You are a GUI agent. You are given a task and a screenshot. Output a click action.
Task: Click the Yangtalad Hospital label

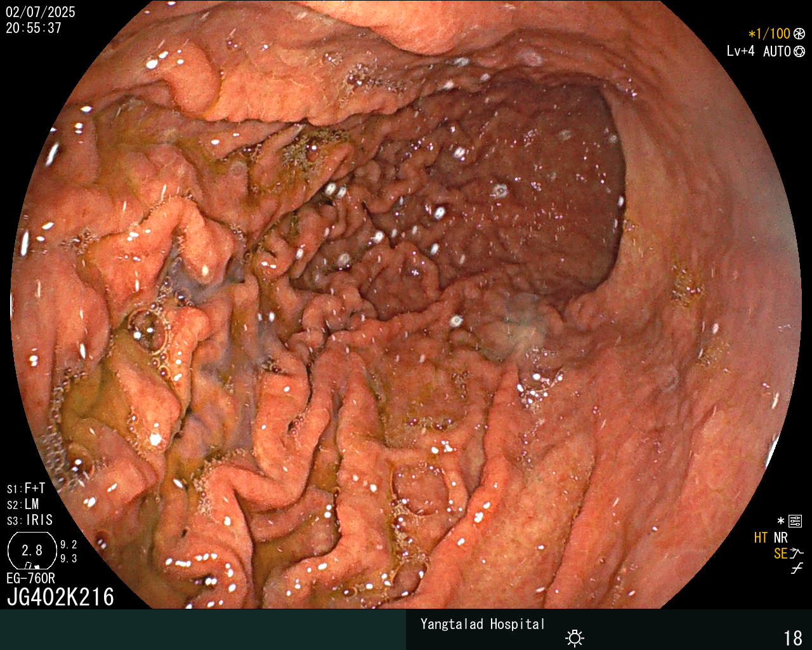tap(483, 624)
